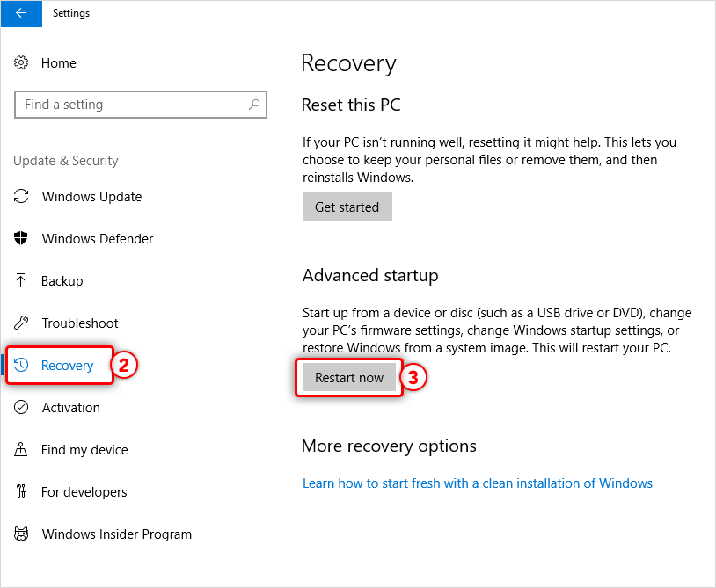Image resolution: width=716 pixels, height=588 pixels.
Task: Click the Home gear icon
Action: click(x=22, y=63)
